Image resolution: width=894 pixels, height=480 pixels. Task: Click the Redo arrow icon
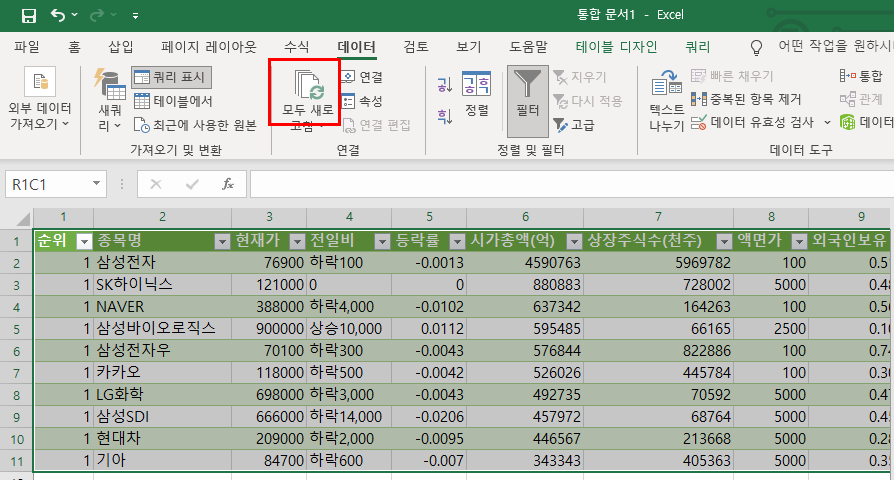click(x=97, y=15)
